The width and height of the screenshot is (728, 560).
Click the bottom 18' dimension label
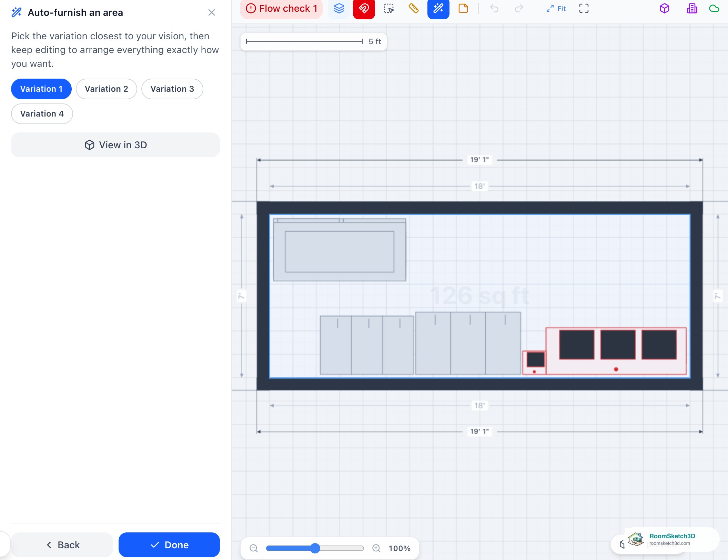tap(479, 406)
